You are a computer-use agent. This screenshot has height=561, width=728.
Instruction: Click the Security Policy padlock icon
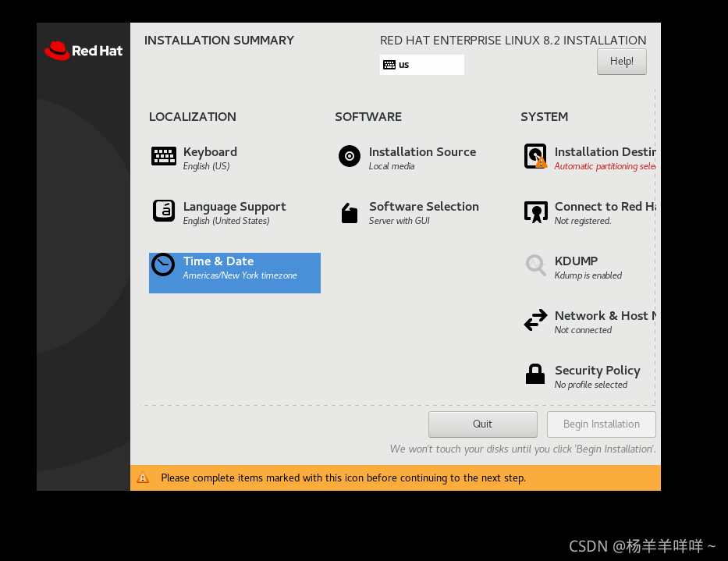(534, 374)
